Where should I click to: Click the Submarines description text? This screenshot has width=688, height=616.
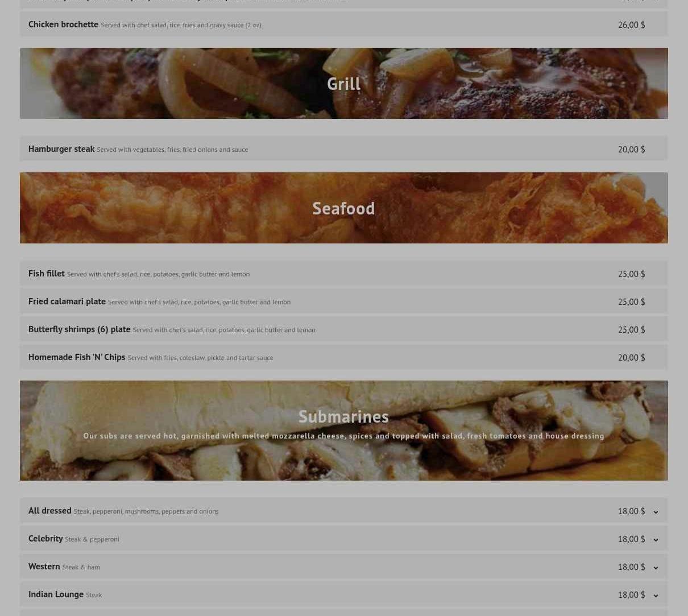pyautogui.click(x=343, y=436)
